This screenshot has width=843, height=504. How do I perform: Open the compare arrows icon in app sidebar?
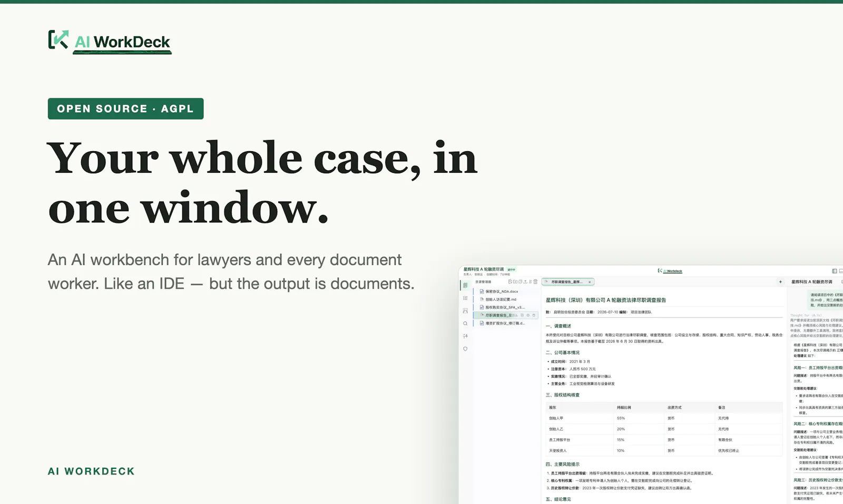click(x=465, y=336)
